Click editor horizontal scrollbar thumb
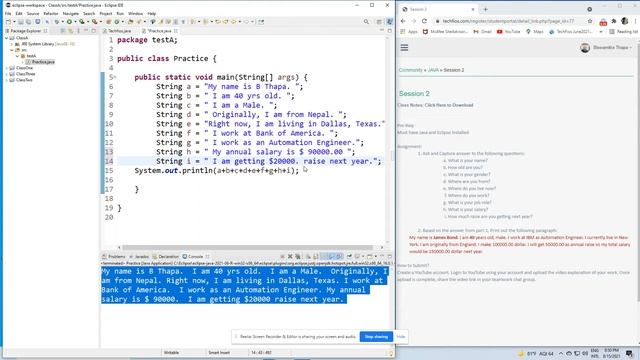 247,247
